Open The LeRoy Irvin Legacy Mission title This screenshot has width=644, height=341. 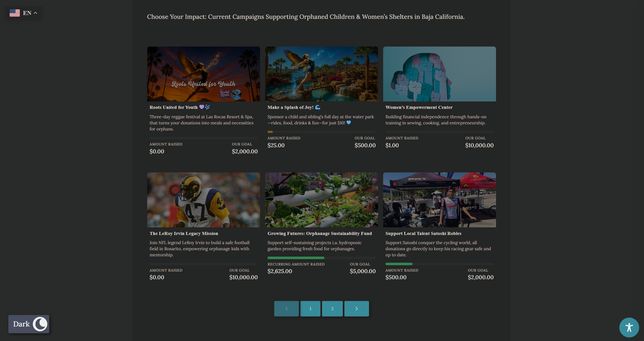point(184,233)
